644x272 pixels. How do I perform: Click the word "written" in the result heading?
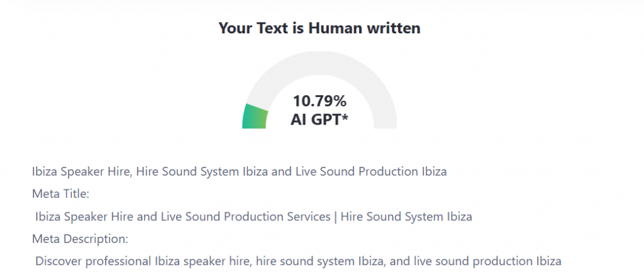(392, 28)
